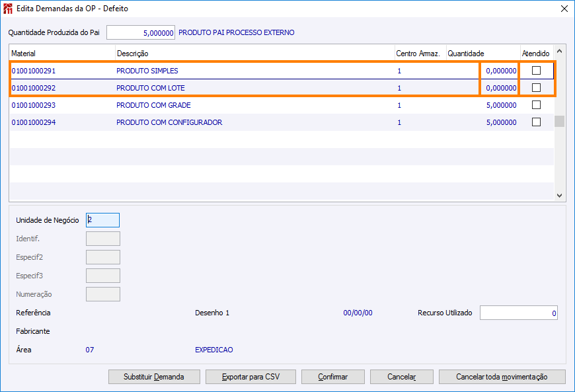Click the Material column header
The image size is (575, 392).
(62, 54)
